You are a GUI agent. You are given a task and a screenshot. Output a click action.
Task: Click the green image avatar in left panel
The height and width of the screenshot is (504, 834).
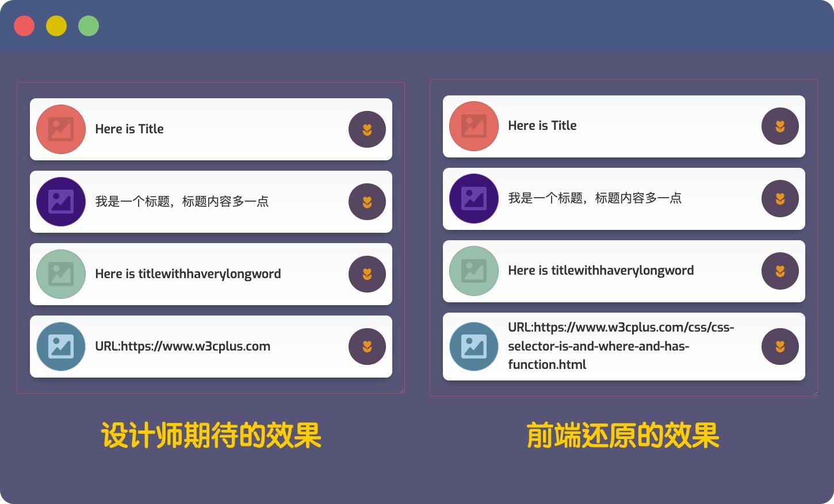(x=61, y=274)
